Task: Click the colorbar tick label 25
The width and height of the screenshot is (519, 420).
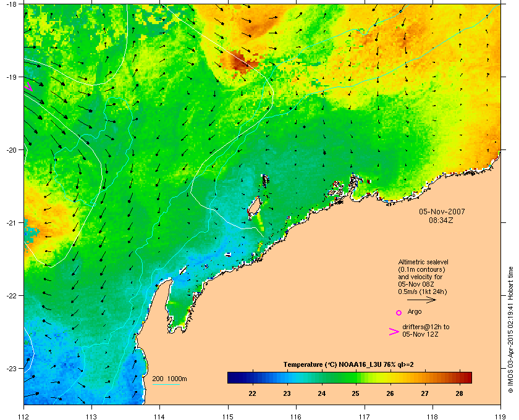Action: 355,393
